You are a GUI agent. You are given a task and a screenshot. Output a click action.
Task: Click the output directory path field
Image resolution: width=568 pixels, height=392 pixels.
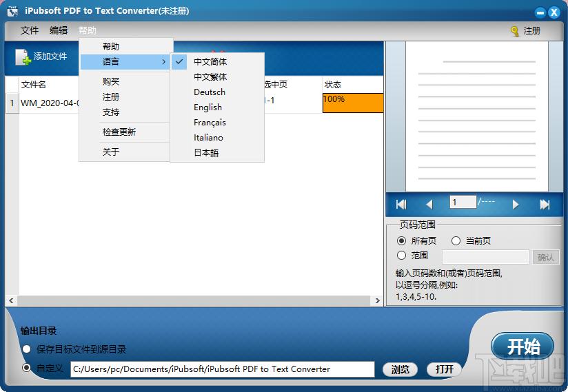(x=223, y=369)
